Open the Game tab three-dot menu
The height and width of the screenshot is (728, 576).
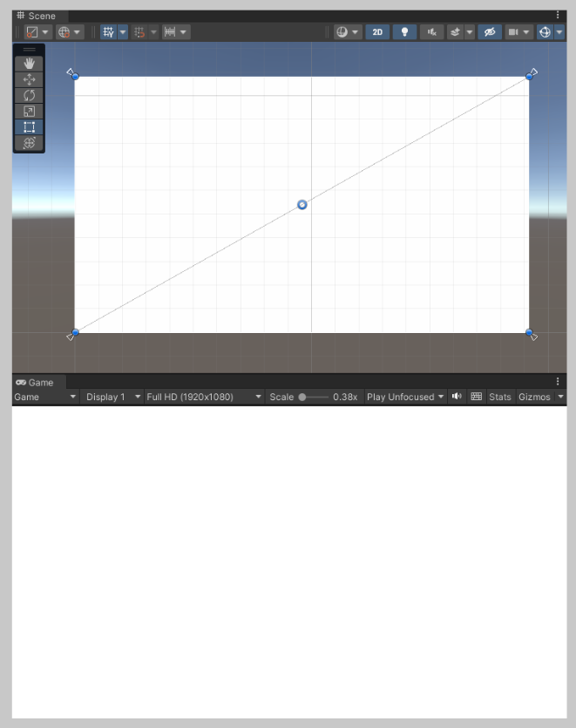click(x=558, y=382)
